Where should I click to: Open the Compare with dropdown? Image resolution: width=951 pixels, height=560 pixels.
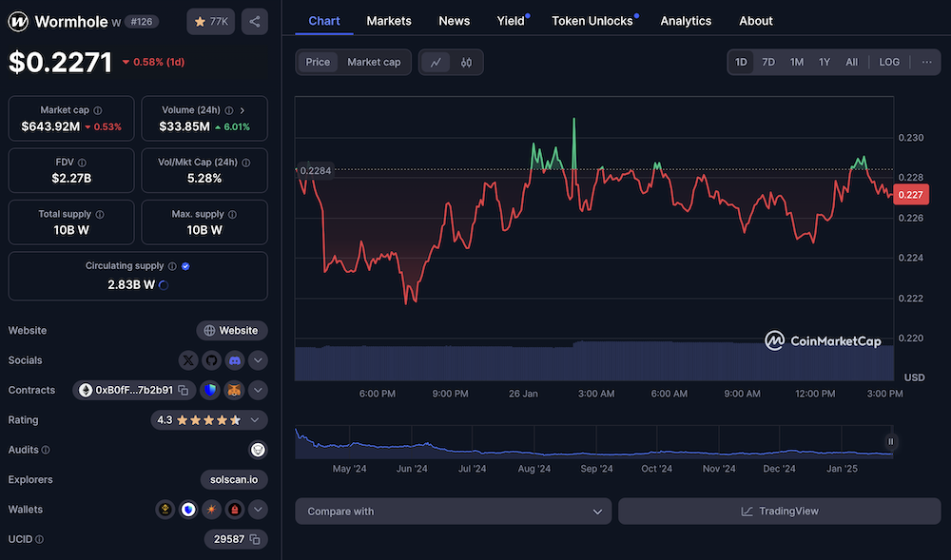click(x=453, y=511)
